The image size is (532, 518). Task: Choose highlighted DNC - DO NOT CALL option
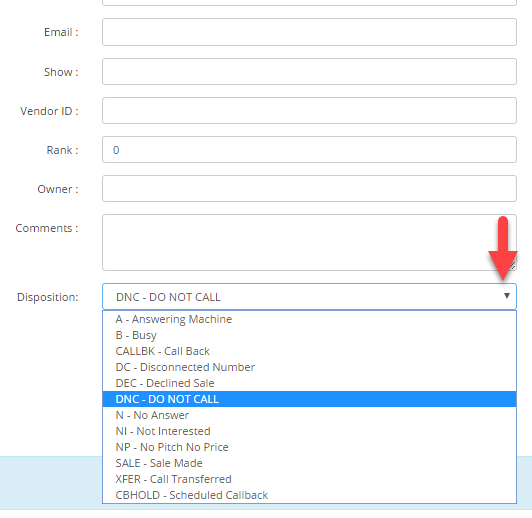pos(309,399)
